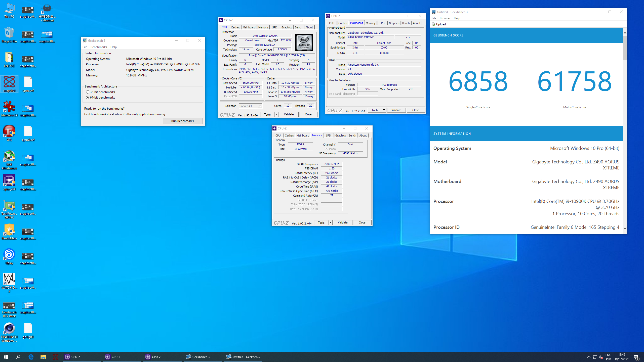
Task: Open HWBOT shortcut desktop icon
Action: click(47, 13)
